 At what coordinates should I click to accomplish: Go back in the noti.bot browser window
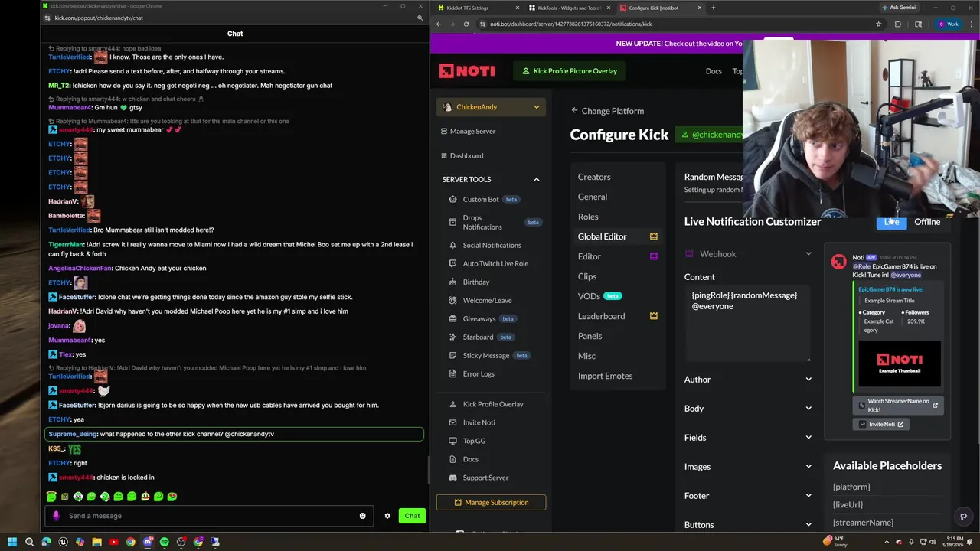click(x=438, y=24)
